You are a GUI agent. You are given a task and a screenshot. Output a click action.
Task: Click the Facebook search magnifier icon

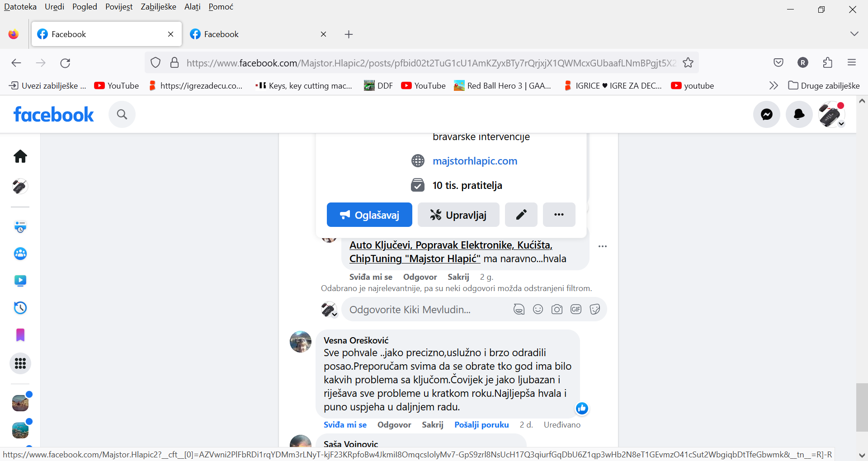click(x=122, y=114)
